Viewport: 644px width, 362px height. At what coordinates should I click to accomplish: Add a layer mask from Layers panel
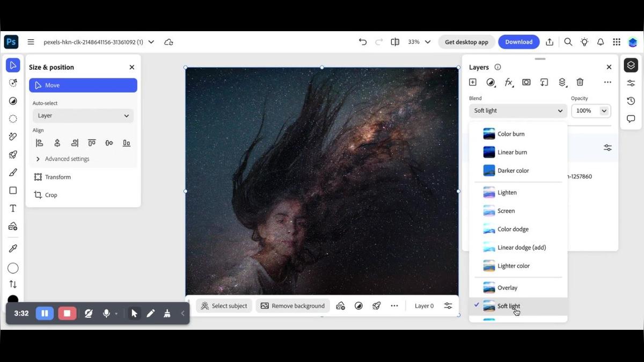tap(526, 82)
